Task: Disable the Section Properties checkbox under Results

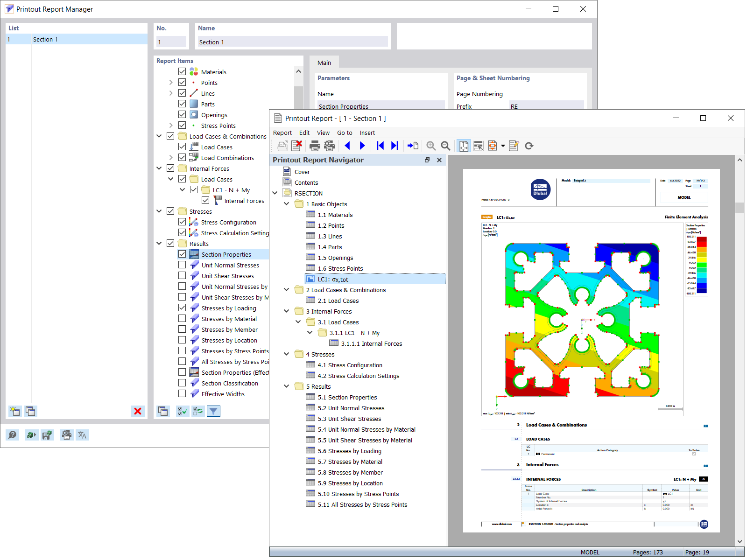Action: click(x=182, y=254)
